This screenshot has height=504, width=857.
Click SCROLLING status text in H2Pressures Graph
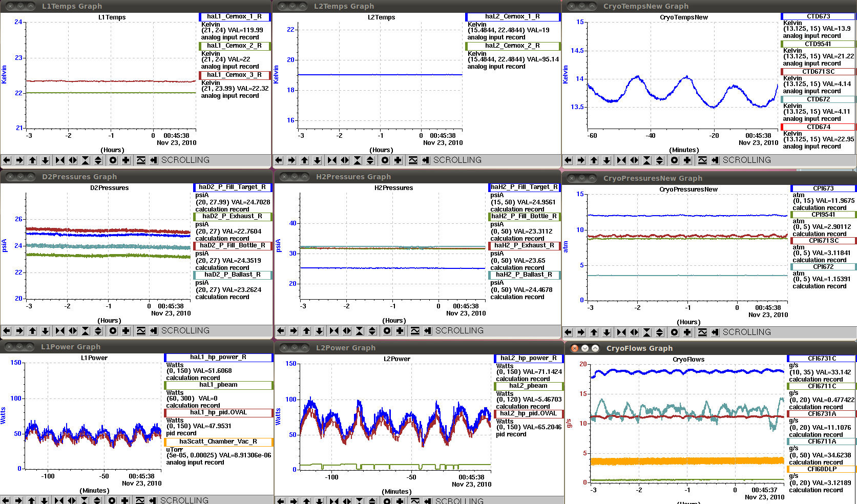coord(459,331)
